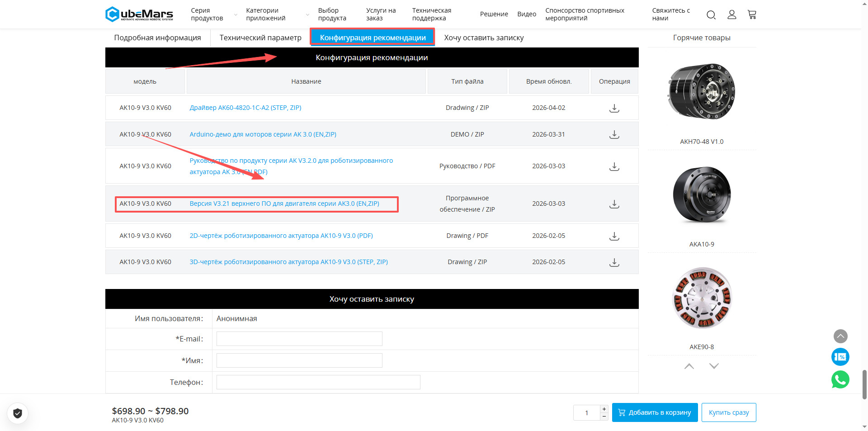
Task: Expand the Серия продуктов dropdown menu
Action: 212,14
